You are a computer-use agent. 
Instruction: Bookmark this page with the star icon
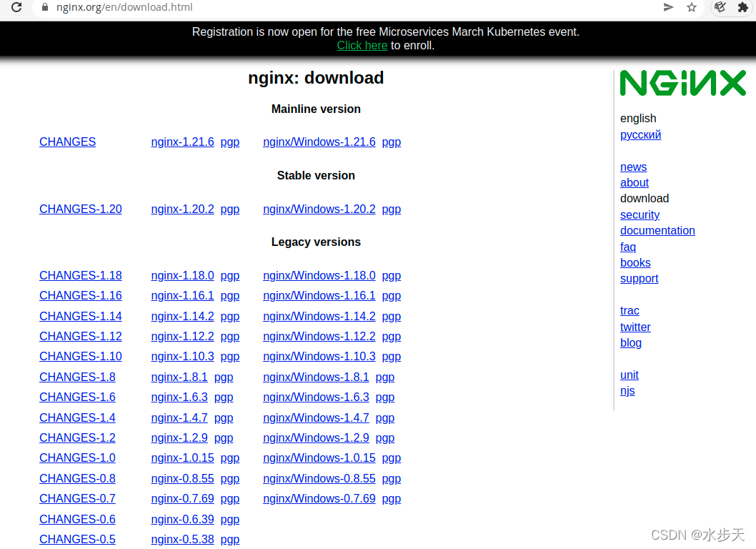click(692, 7)
